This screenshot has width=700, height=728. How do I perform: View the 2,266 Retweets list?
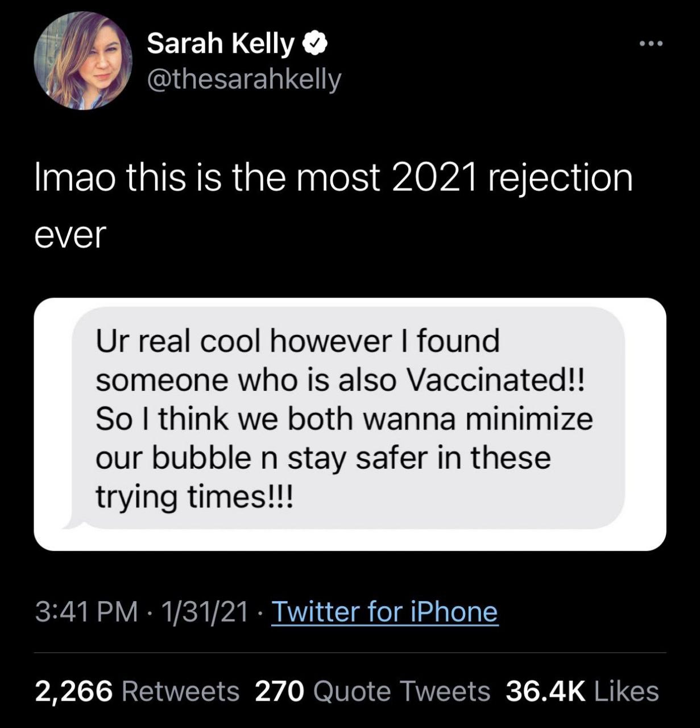(x=137, y=692)
